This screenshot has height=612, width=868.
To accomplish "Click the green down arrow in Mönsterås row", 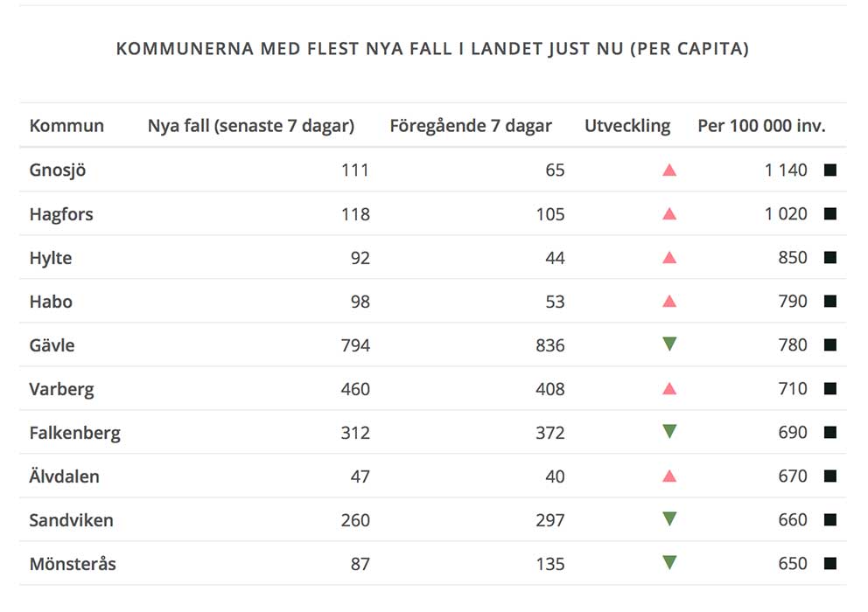I will pos(669,563).
